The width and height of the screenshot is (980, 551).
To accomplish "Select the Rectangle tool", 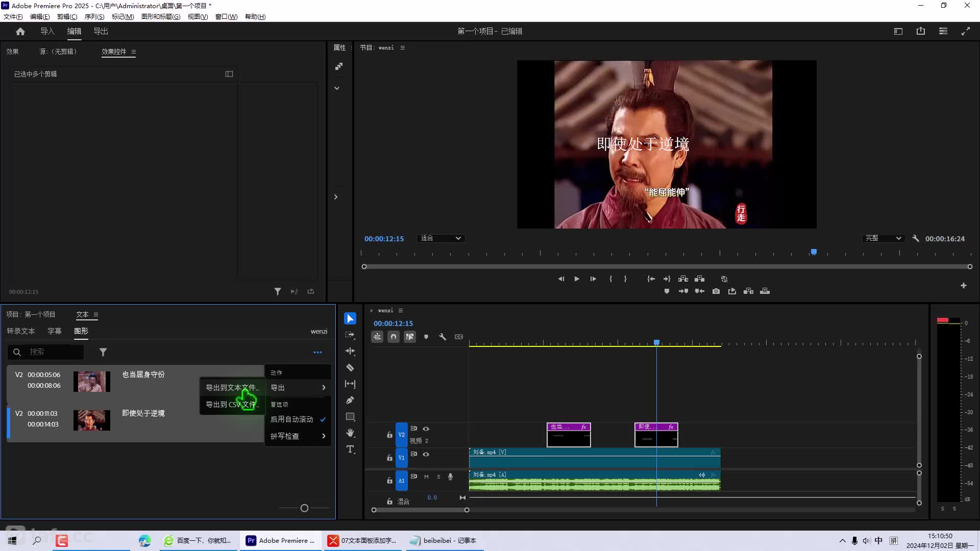I will click(350, 417).
